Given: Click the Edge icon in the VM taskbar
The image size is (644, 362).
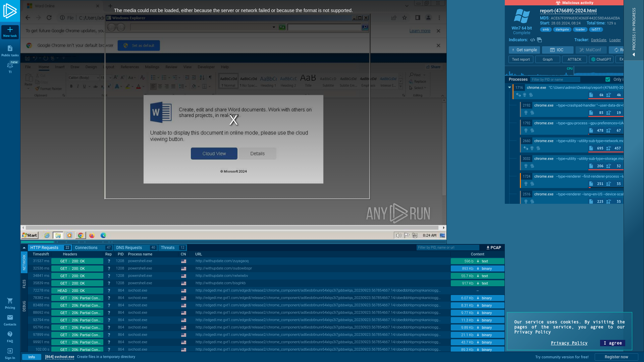Looking at the screenshot, I should (103, 235).
